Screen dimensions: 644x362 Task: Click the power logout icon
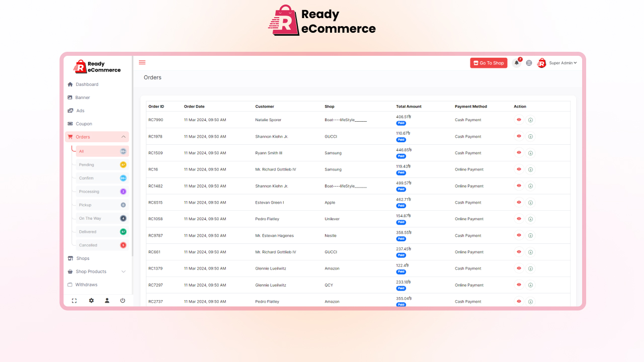pyautogui.click(x=123, y=300)
